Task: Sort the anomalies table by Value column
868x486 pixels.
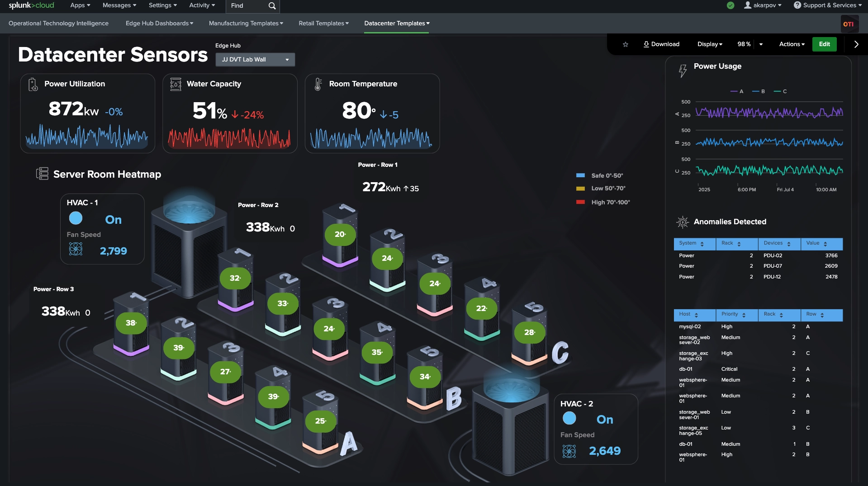Action: point(826,244)
